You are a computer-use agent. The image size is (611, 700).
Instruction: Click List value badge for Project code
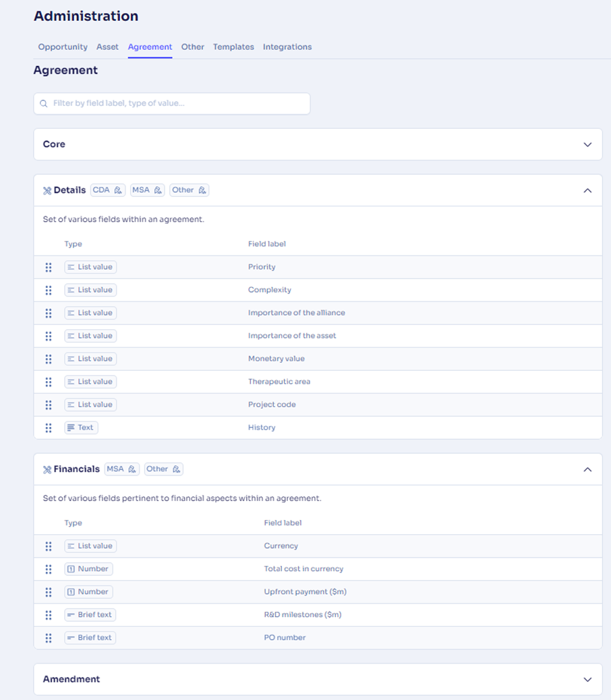pos(90,405)
